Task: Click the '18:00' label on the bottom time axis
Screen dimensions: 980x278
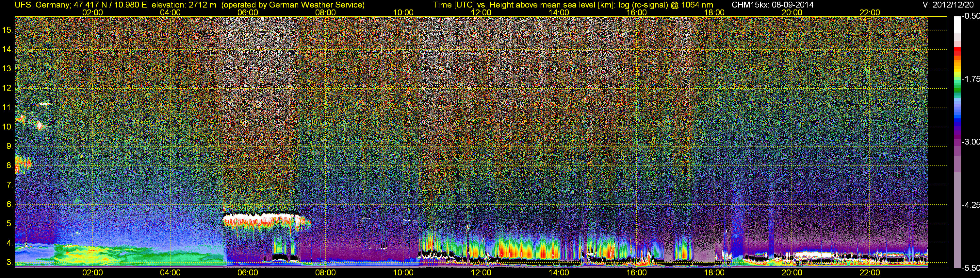Action: 714,273
